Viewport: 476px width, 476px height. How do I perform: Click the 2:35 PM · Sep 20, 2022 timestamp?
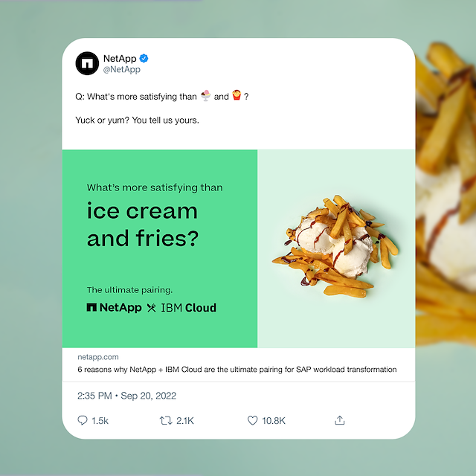(x=126, y=396)
